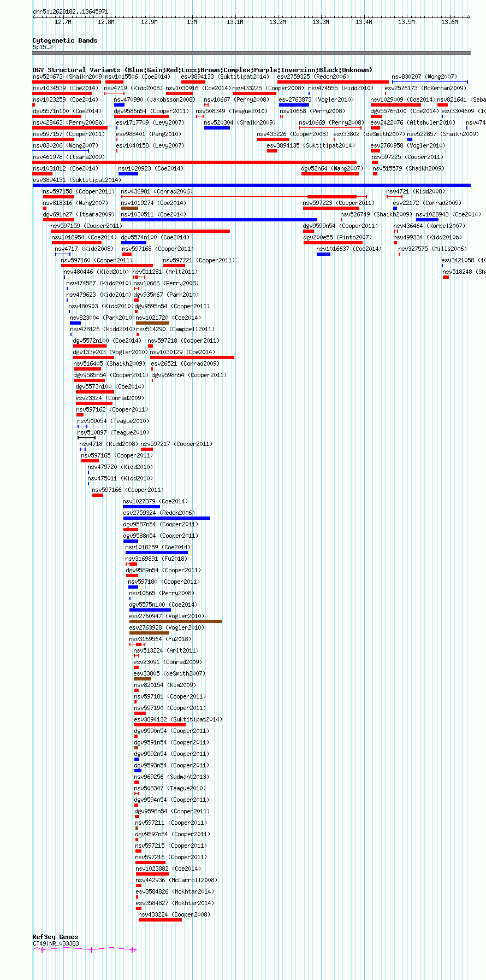486x980 pixels.
Task: Select the Cytogenetic Bands track title
Action: [65, 40]
